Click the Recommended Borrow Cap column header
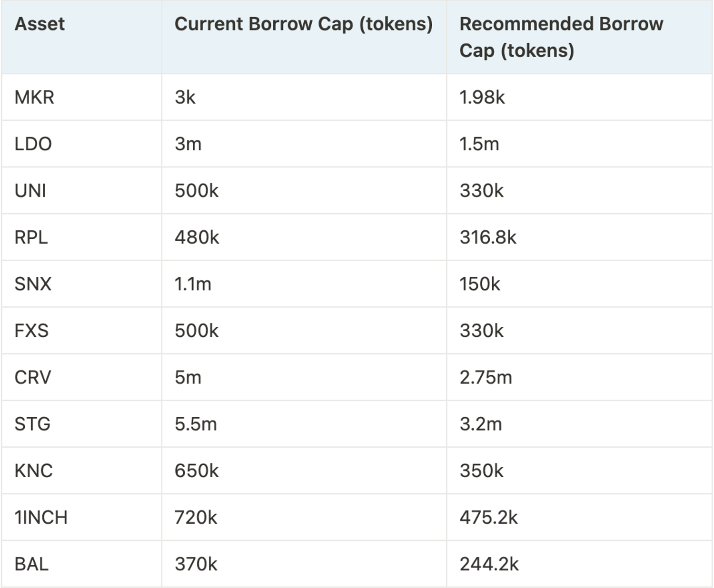 [561, 37]
